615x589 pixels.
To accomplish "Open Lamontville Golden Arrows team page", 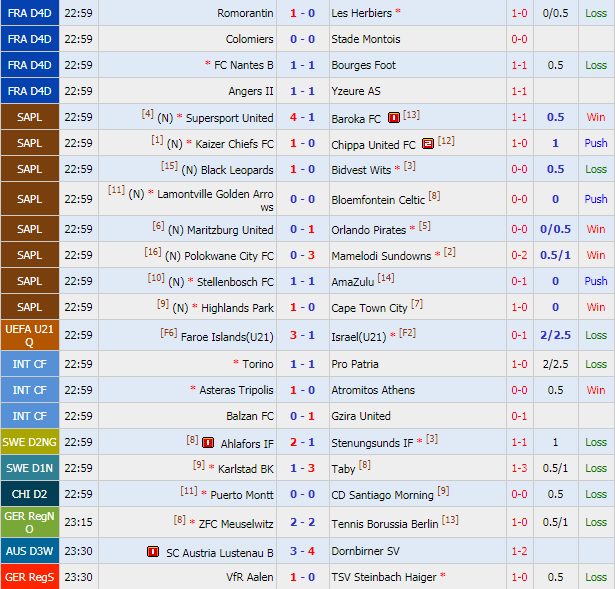I will point(215,200).
